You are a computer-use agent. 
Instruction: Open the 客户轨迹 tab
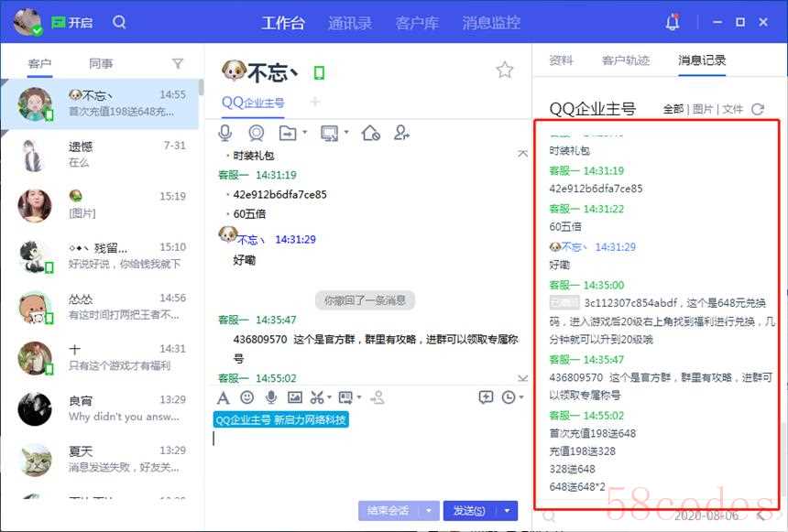[626, 60]
